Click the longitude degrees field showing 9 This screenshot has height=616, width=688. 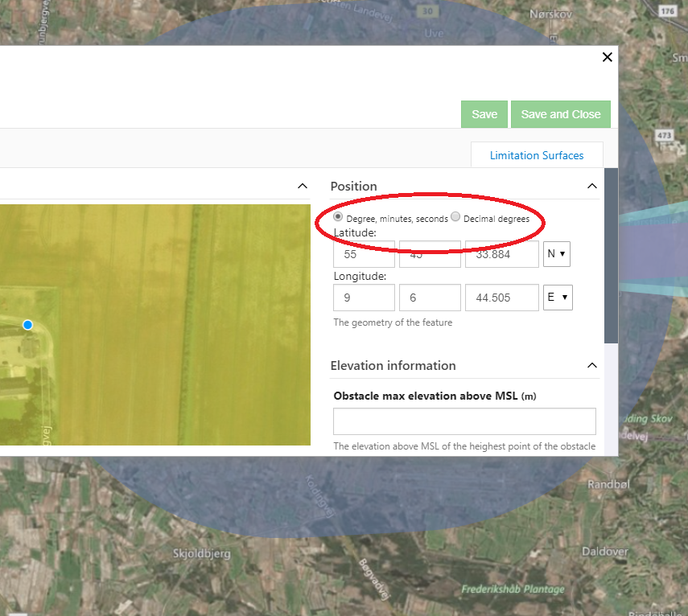click(364, 297)
